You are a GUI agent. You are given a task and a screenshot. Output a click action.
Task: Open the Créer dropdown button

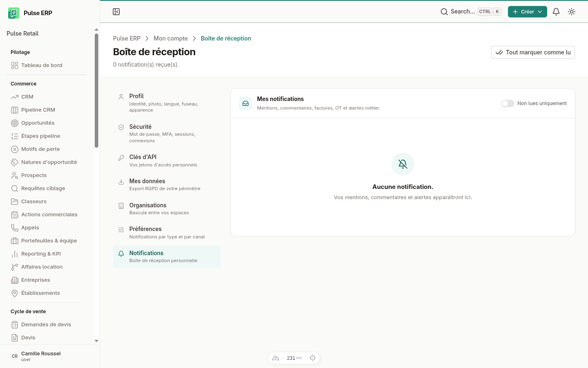527,12
